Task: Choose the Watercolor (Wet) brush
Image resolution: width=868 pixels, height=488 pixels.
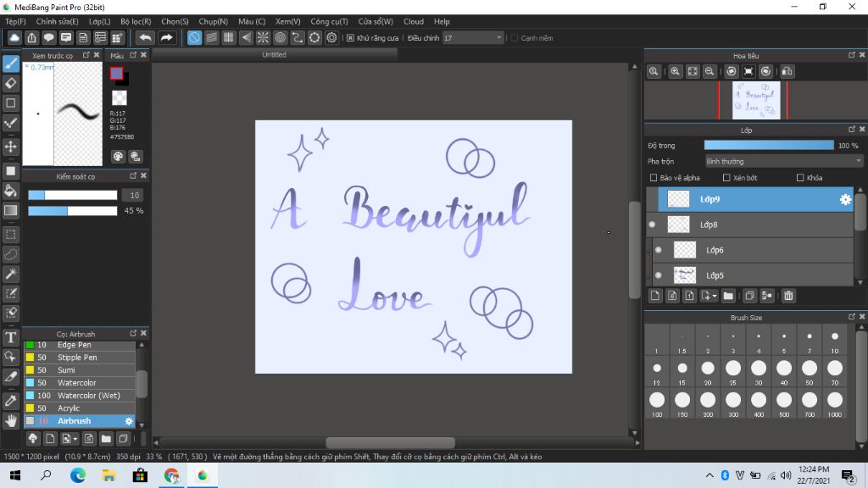Action: [x=80, y=396]
